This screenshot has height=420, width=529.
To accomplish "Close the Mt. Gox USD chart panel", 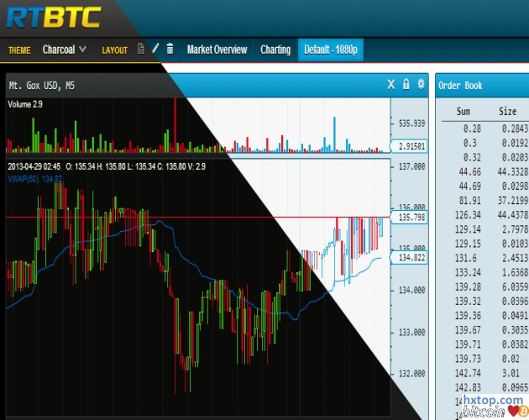I will [x=390, y=84].
